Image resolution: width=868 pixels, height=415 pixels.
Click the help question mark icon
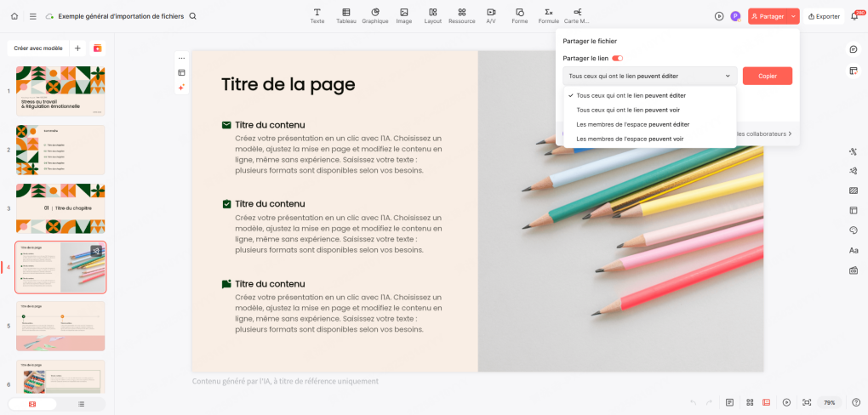[854, 402]
